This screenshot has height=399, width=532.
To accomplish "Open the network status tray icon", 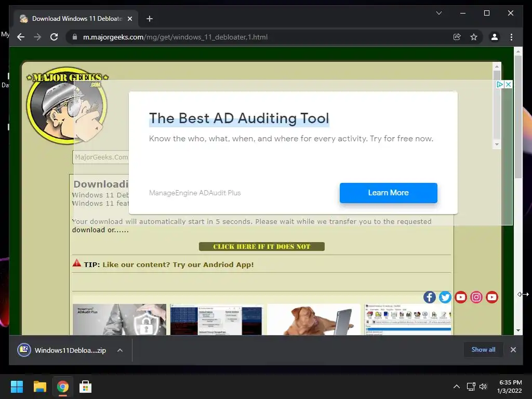I will (x=471, y=387).
